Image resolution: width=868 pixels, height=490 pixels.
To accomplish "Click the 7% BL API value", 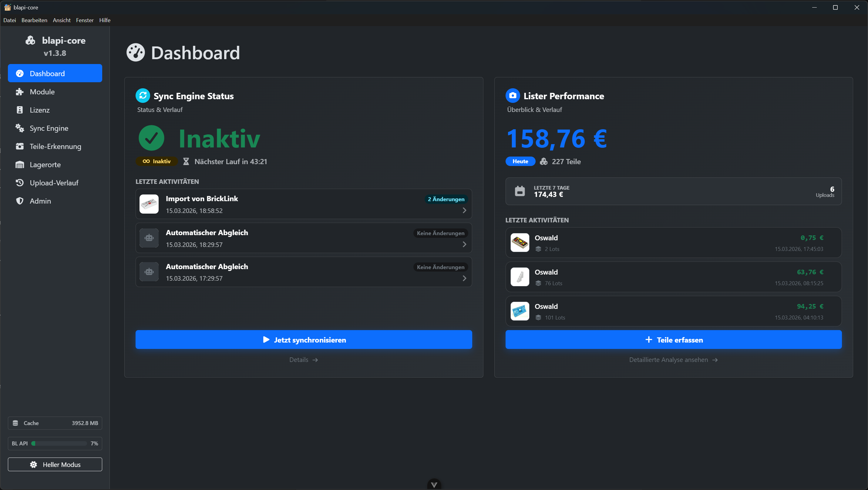I will [94, 444].
